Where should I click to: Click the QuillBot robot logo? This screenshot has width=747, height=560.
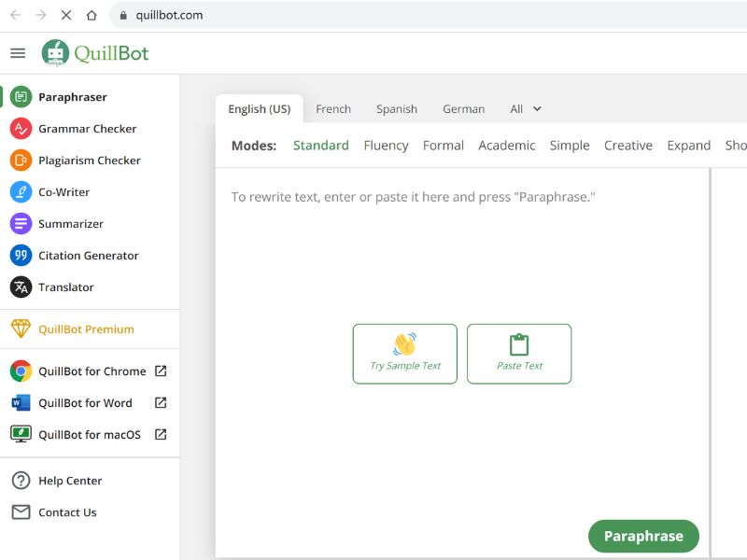pos(55,53)
